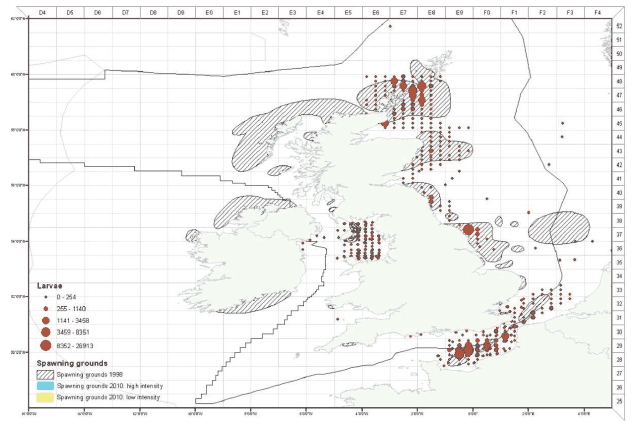
Task: Click 'Spawning grounds 2010: low intensity' label
Action: (x=108, y=397)
